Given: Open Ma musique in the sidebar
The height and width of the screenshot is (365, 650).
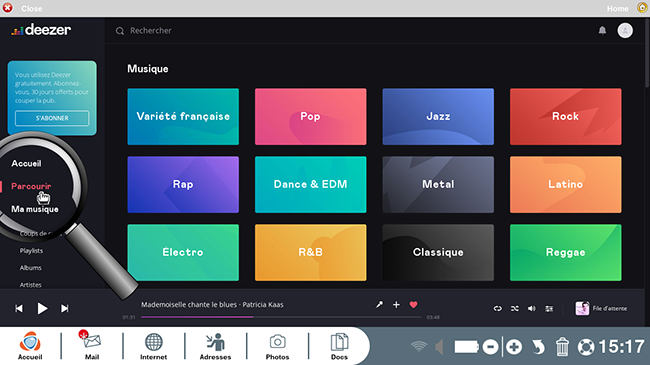Looking at the screenshot, I should [35, 209].
